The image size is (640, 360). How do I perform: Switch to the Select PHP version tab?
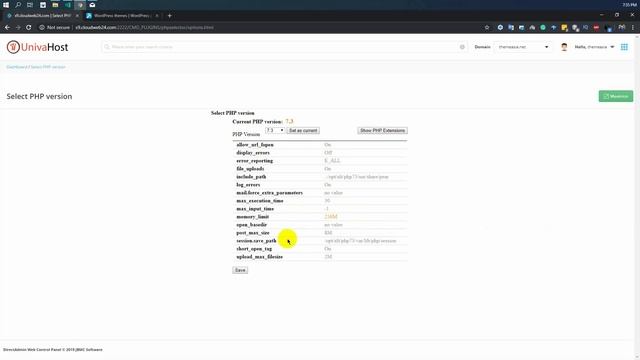click(x=42, y=16)
